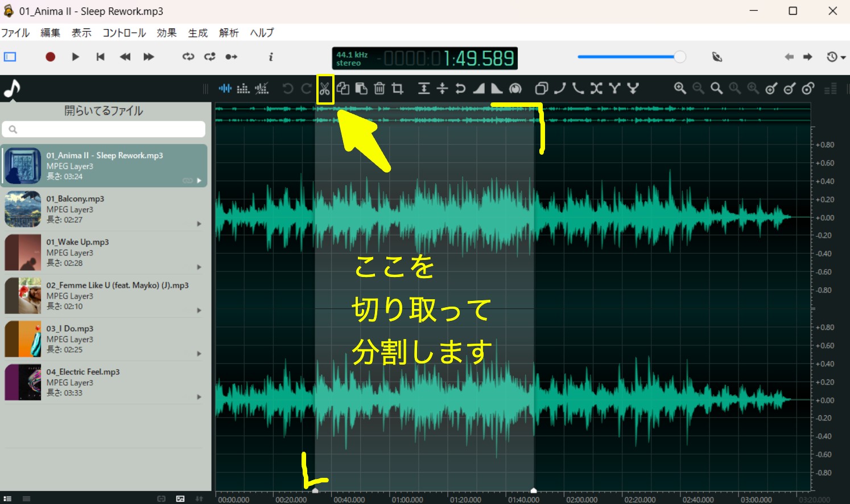
Task: Zoom in horizontally
Action: 680,88
